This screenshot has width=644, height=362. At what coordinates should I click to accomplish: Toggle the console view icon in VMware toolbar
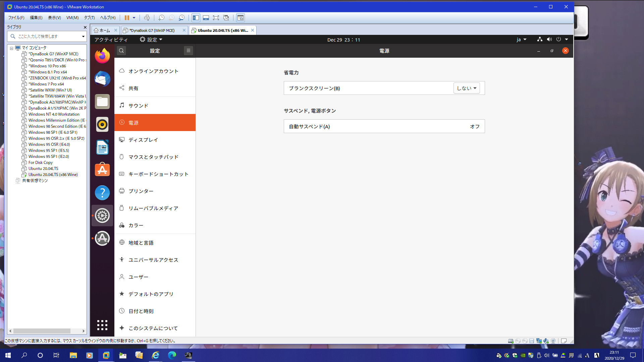coord(240,18)
